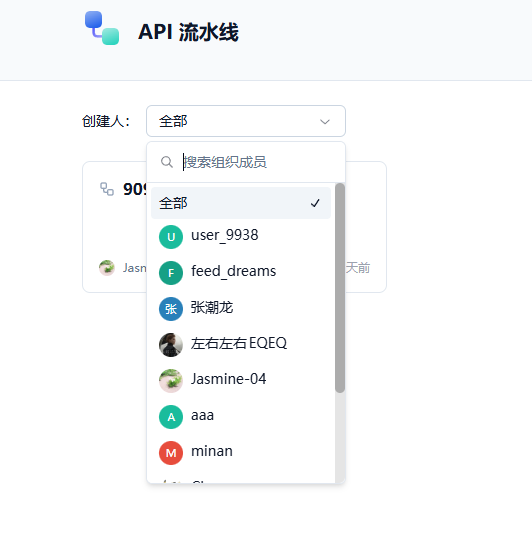Viewport: 532px width, 550px height.
Task: Click the pipeline icon on the 90 card
Action: point(107,189)
